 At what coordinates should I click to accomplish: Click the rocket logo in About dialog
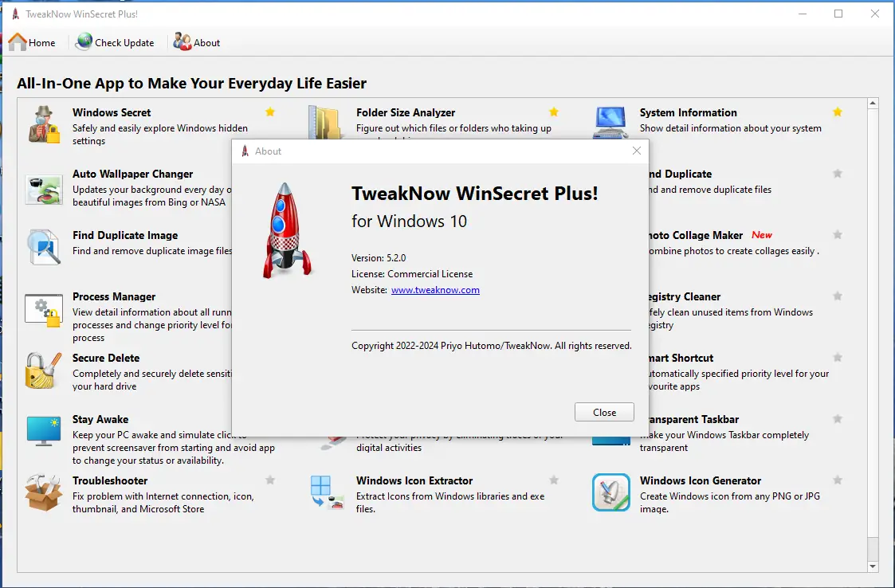click(287, 230)
